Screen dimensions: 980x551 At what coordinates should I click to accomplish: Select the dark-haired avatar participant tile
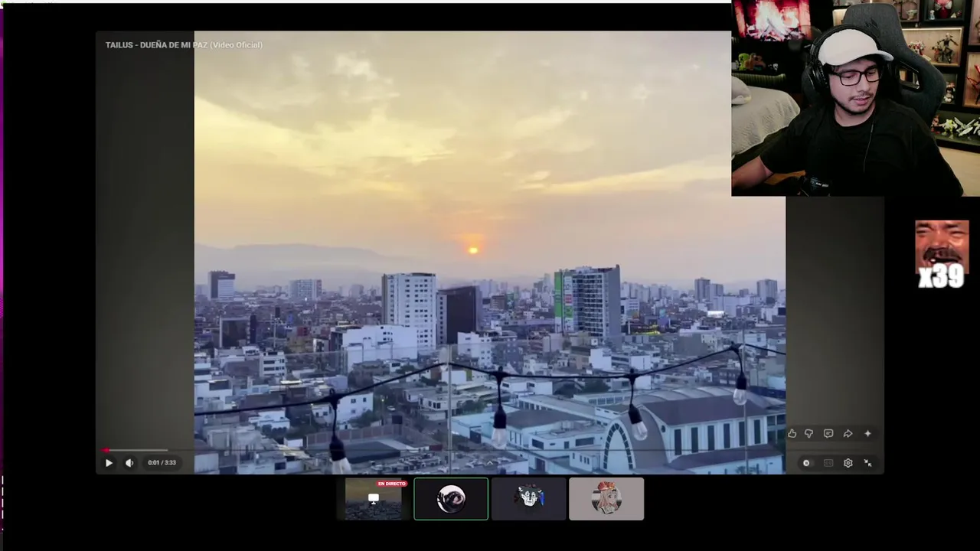click(x=529, y=499)
